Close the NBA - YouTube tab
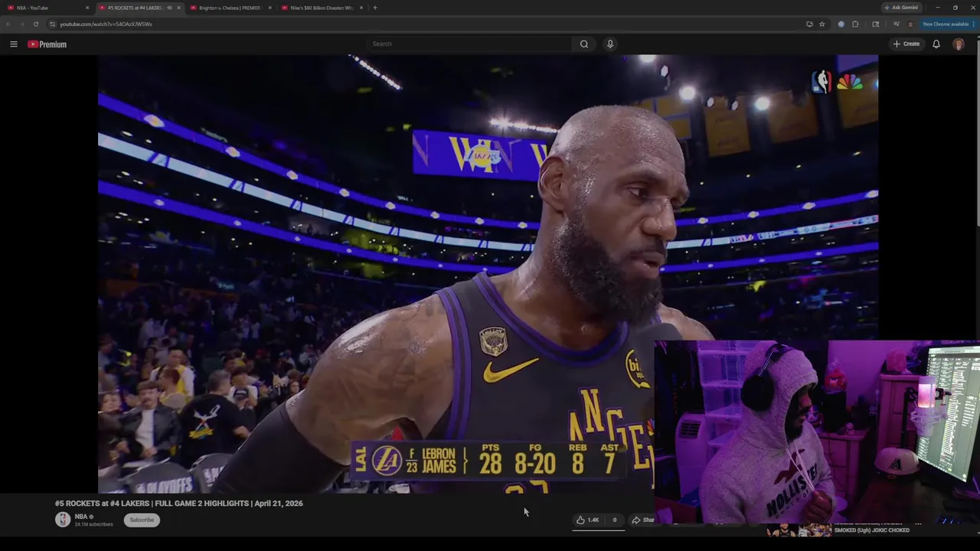This screenshot has height=551, width=980. (87, 8)
